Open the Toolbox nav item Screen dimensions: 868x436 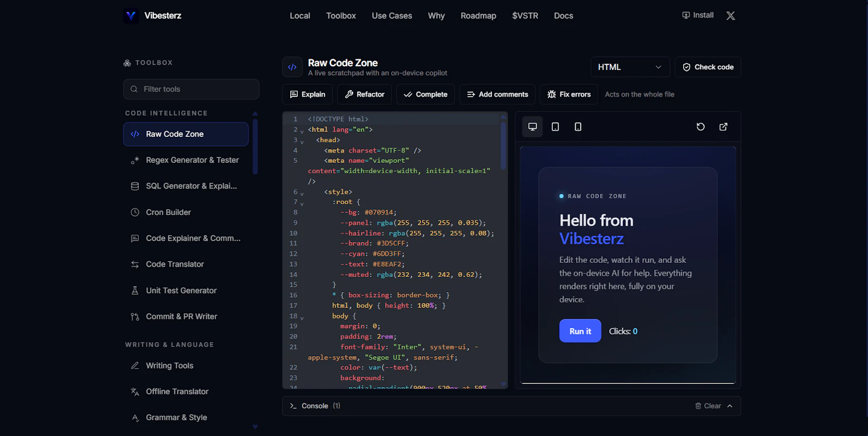click(x=341, y=16)
